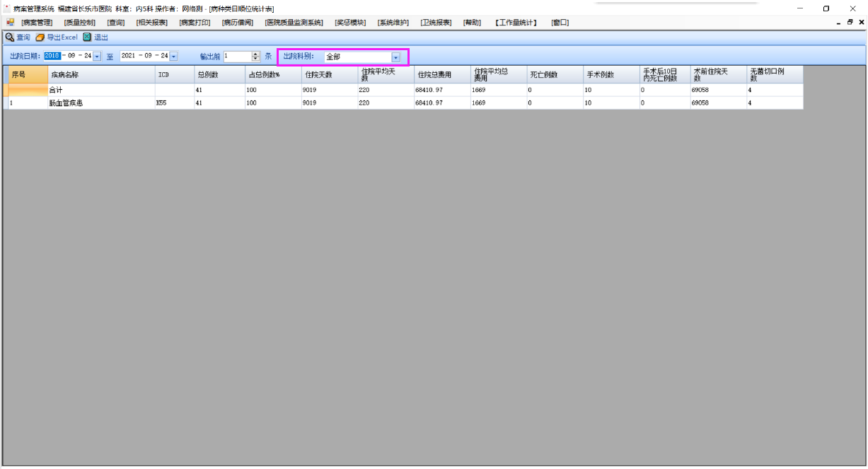The height and width of the screenshot is (469, 868).
Task: Open the [质量控制] menu
Action: (80, 23)
